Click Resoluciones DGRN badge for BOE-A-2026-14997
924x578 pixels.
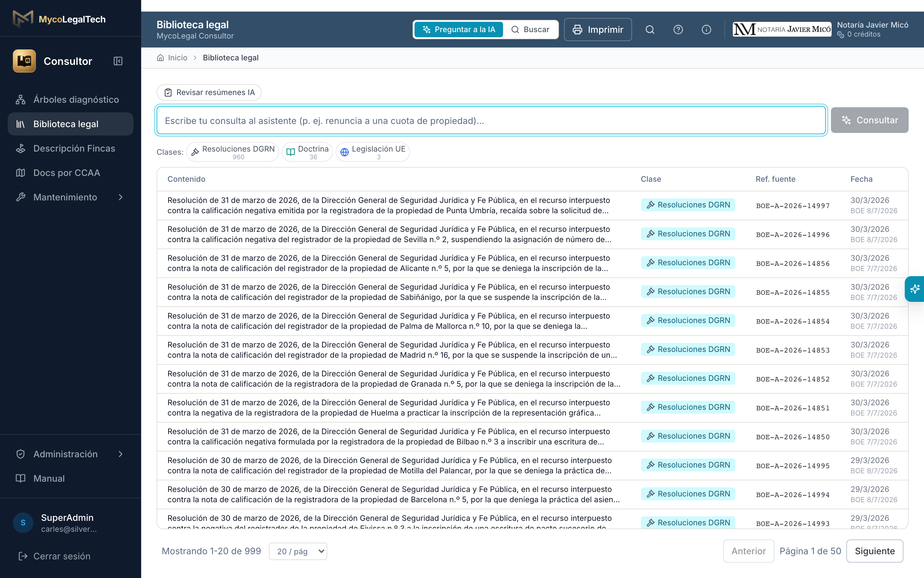coord(688,205)
